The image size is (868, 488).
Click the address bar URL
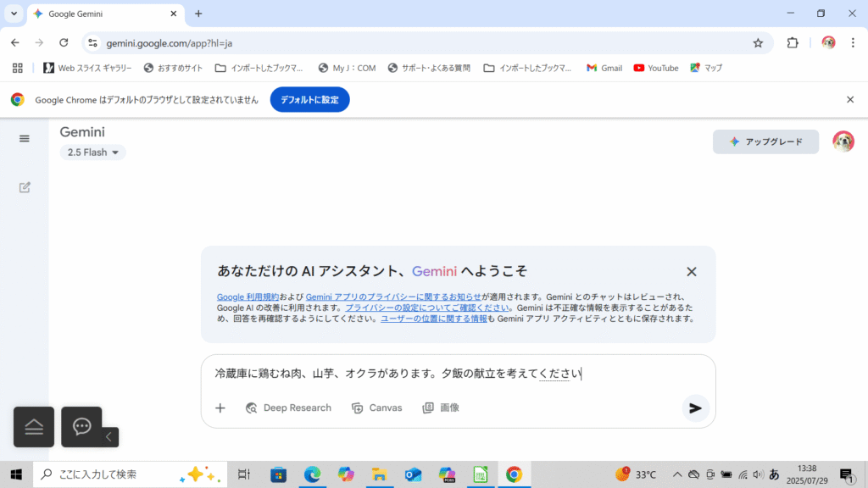170,43
